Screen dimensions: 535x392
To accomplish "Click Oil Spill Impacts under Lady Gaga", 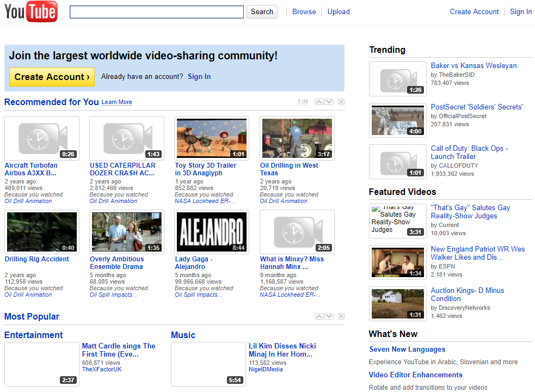I will pyautogui.click(x=198, y=295).
